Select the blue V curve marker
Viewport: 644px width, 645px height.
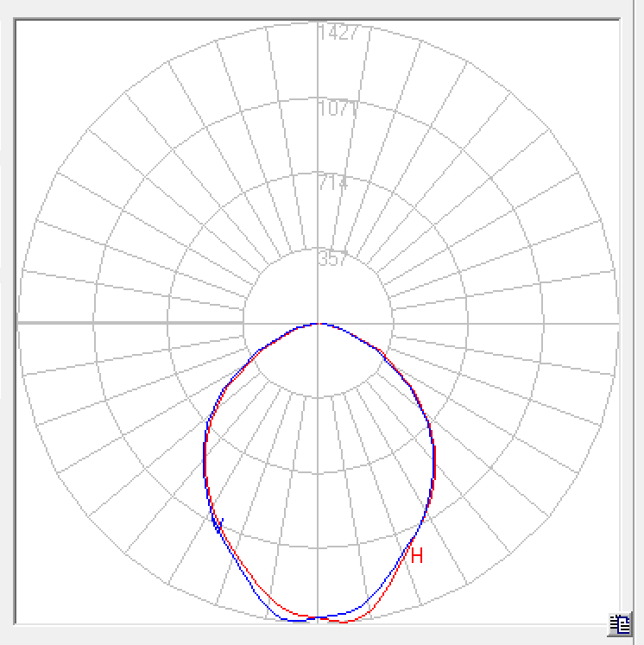point(220,522)
